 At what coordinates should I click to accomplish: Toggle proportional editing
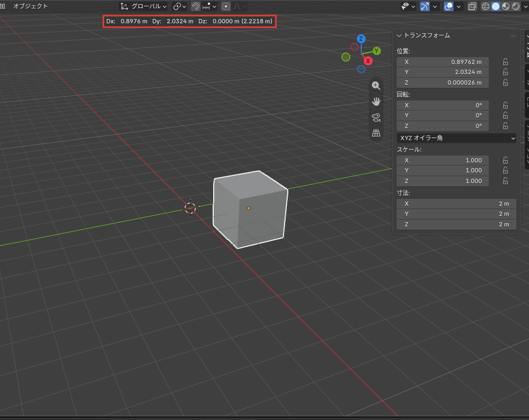point(226,6)
